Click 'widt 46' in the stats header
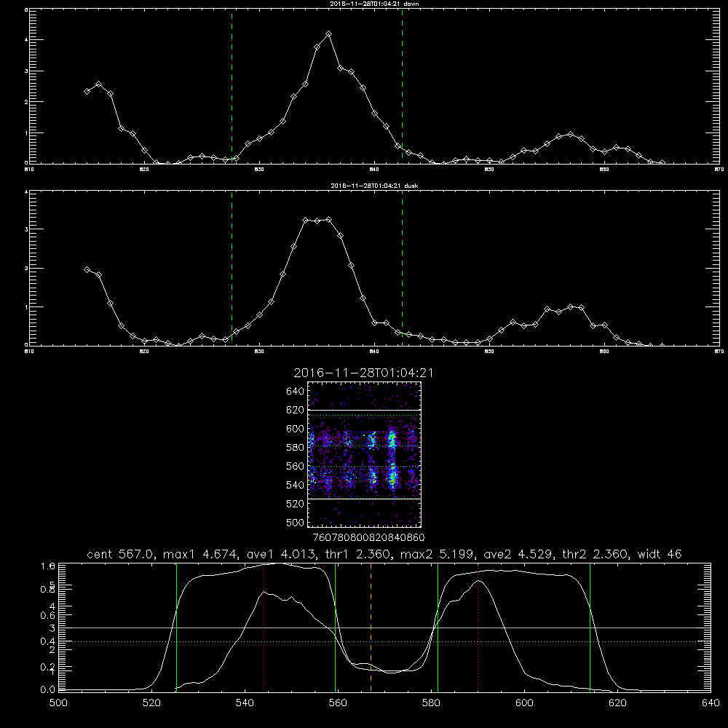Viewport: 728px width, 728px height. [660, 554]
